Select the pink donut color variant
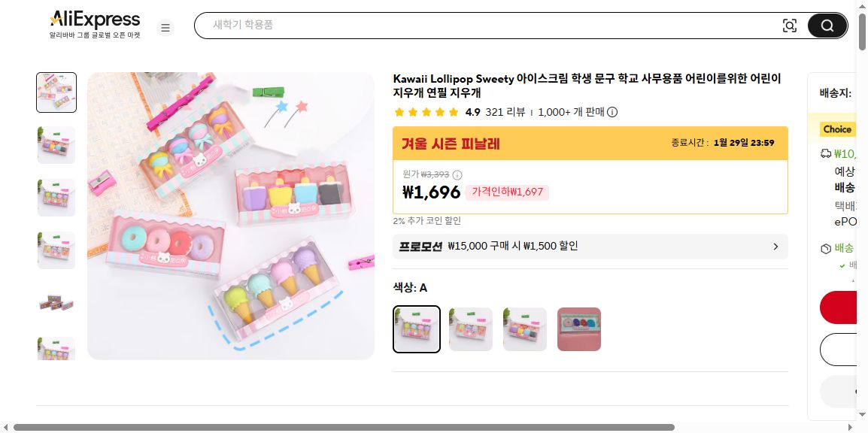868x433 pixels. click(579, 329)
